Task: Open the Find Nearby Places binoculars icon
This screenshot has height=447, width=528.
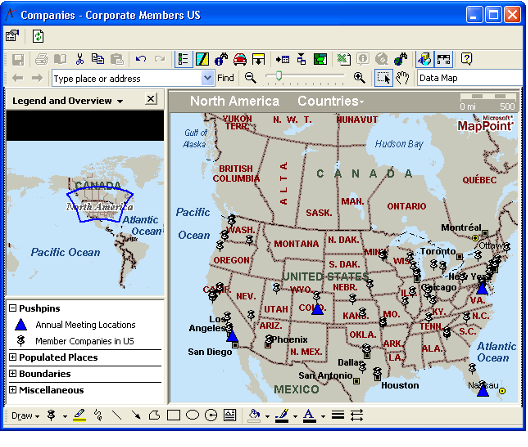Action: 221,59
